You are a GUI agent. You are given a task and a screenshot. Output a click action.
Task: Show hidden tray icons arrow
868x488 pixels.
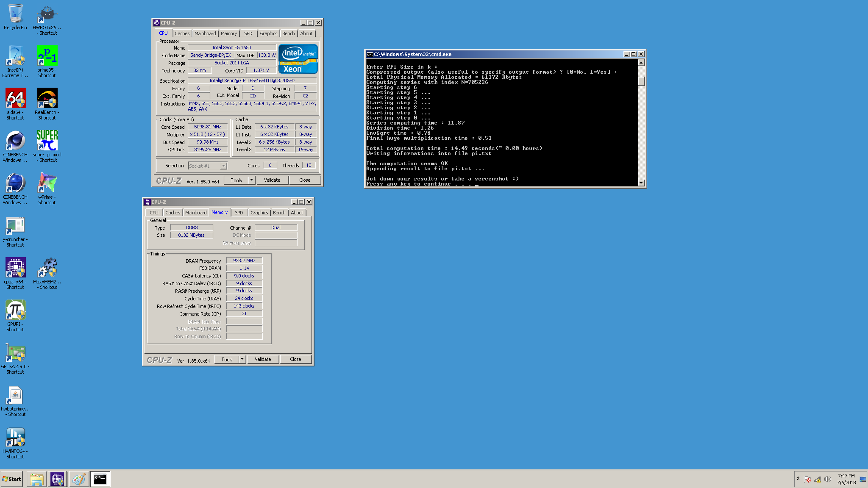click(x=798, y=479)
